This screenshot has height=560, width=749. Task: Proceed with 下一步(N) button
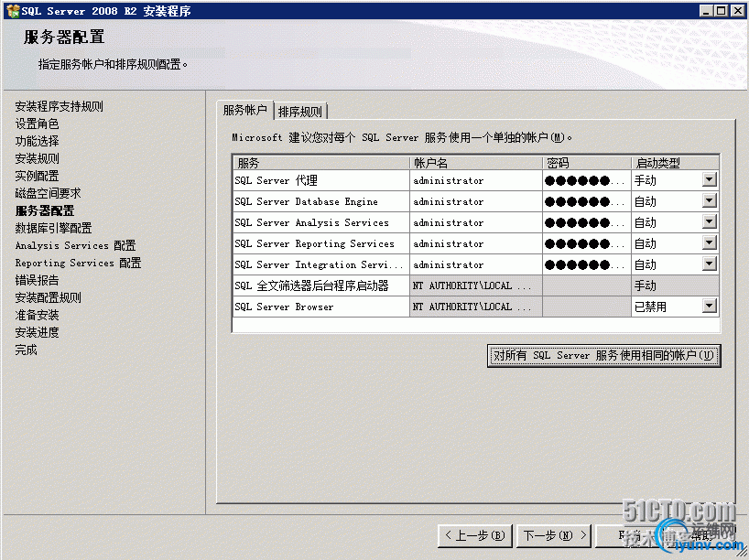click(x=554, y=535)
